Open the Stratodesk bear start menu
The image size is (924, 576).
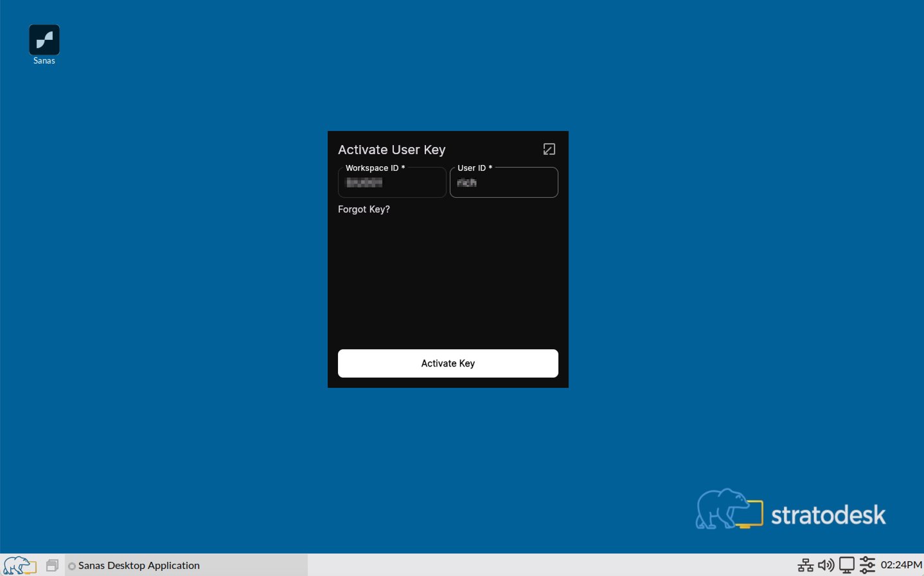[19, 565]
